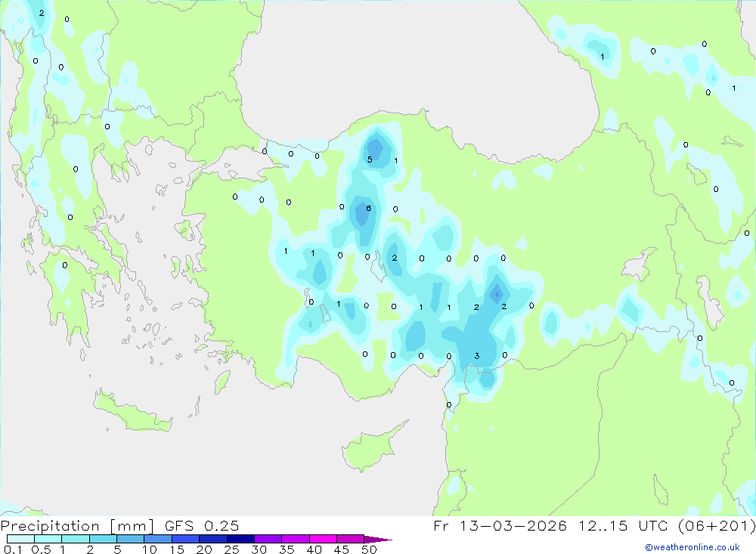Click the "30" legend scale label

[x=259, y=549]
